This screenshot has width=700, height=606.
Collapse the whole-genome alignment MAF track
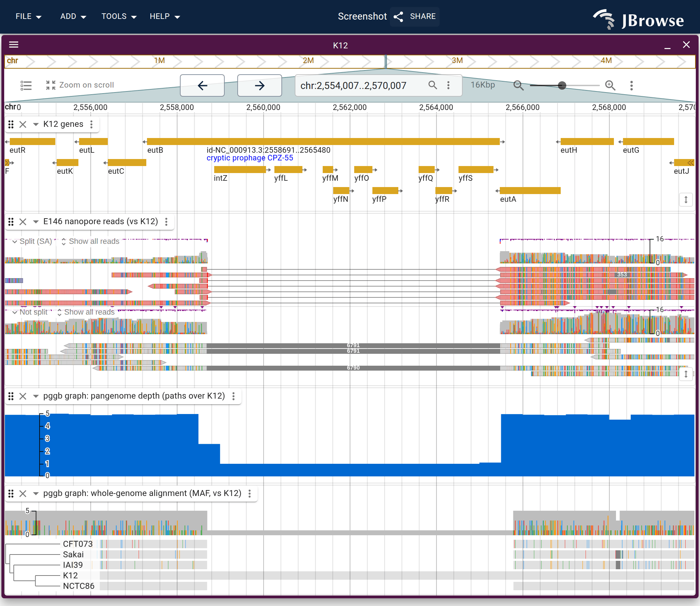pyautogui.click(x=35, y=494)
